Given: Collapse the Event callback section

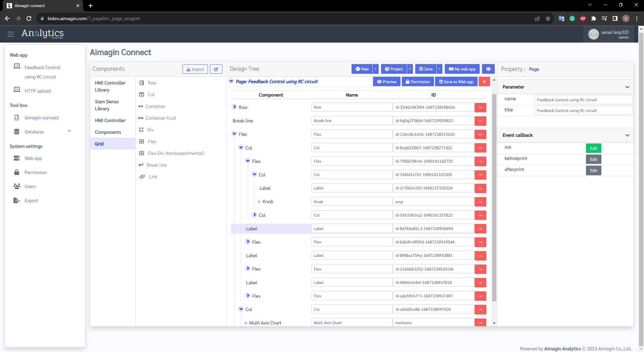Looking at the screenshot, I should click(x=627, y=135).
